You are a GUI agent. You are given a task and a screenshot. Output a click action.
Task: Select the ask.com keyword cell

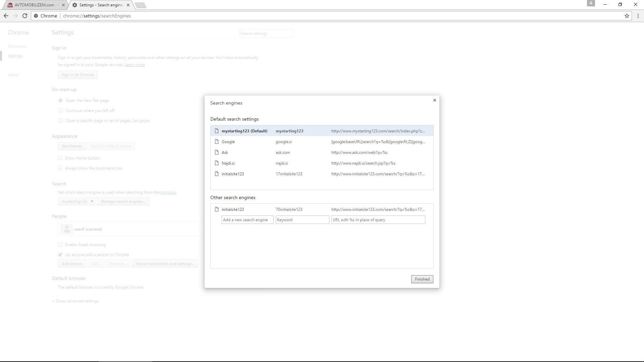(x=283, y=153)
